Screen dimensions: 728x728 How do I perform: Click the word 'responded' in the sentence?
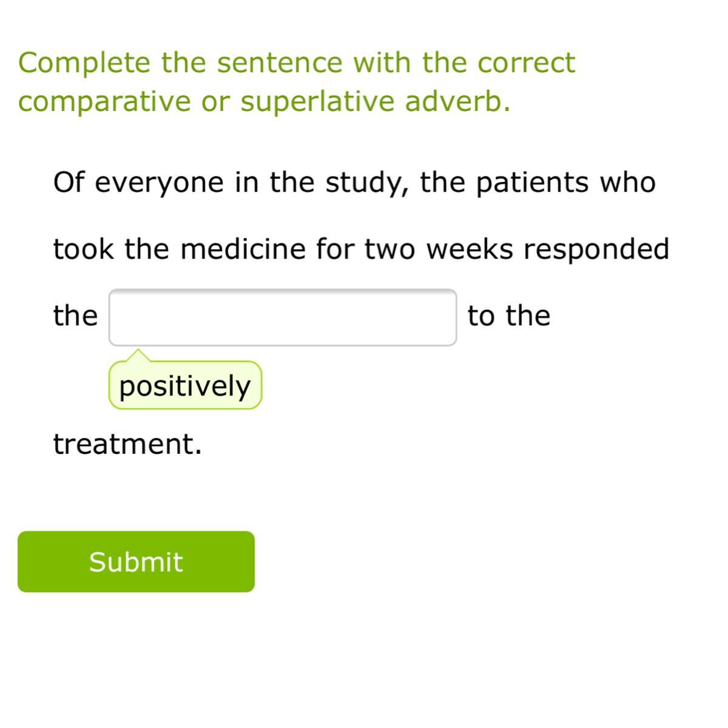pyautogui.click(x=596, y=249)
